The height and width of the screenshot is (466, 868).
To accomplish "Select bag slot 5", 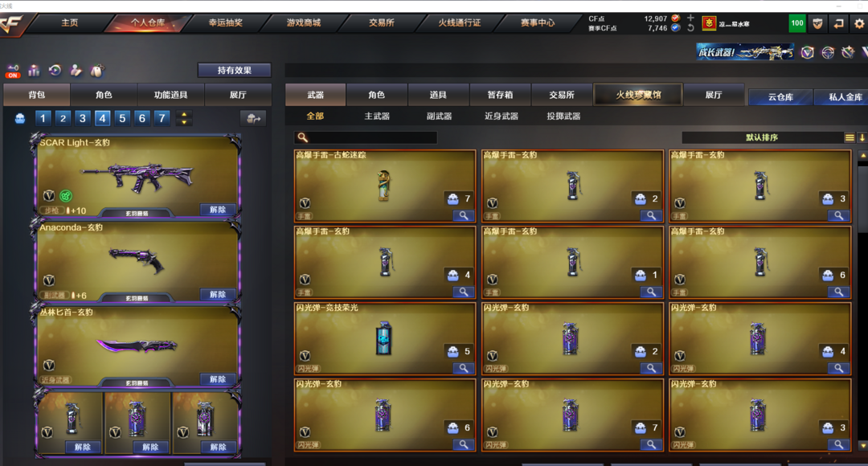I will pos(122,118).
